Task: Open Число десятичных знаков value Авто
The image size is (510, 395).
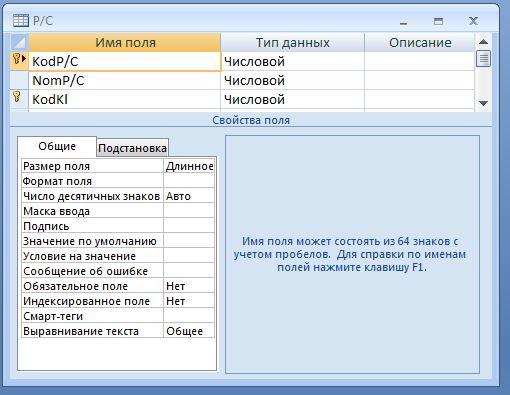Action: point(189,196)
